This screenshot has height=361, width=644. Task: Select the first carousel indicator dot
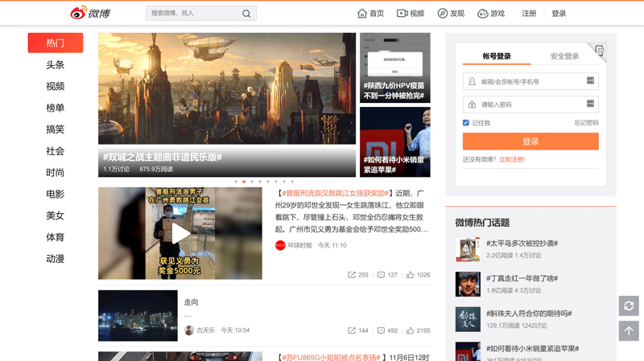[236, 182]
